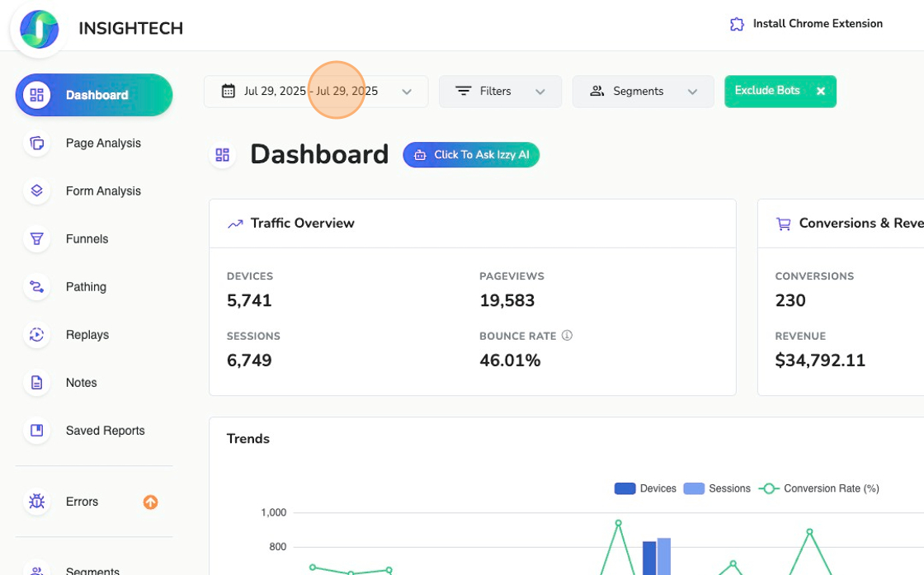Image resolution: width=924 pixels, height=575 pixels.
Task: Click the Traffic Overview heading
Action: click(302, 224)
